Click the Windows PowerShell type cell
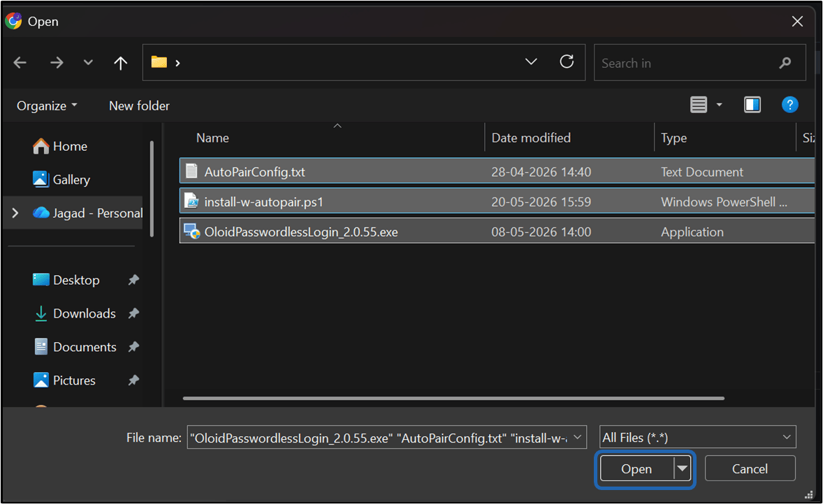The width and height of the screenshot is (823, 504). [724, 202]
